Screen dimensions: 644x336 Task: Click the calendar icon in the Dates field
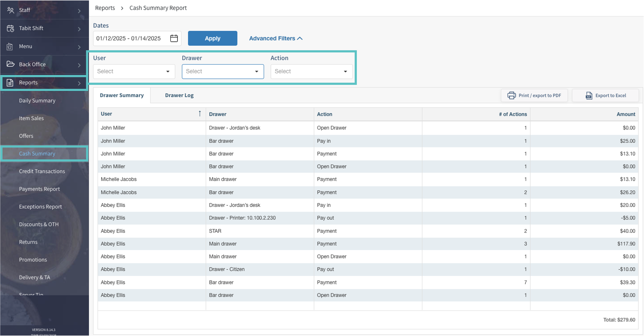point(174,38)
